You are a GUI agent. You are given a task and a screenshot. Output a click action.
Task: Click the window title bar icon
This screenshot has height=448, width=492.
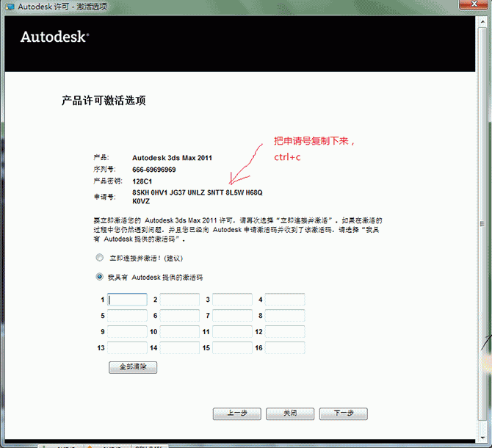coord(10,7)
